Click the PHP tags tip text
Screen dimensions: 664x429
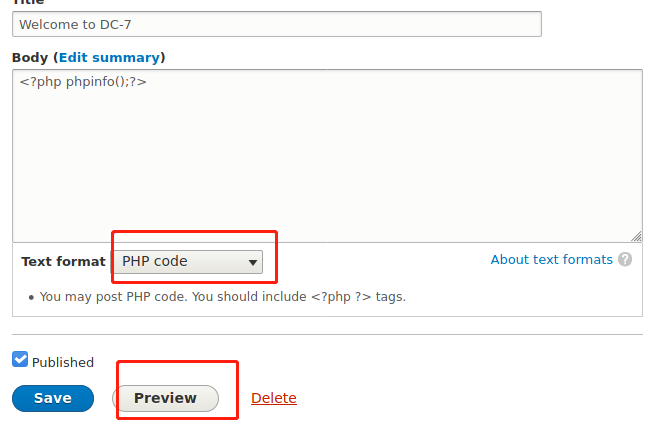tap(223, 297)
